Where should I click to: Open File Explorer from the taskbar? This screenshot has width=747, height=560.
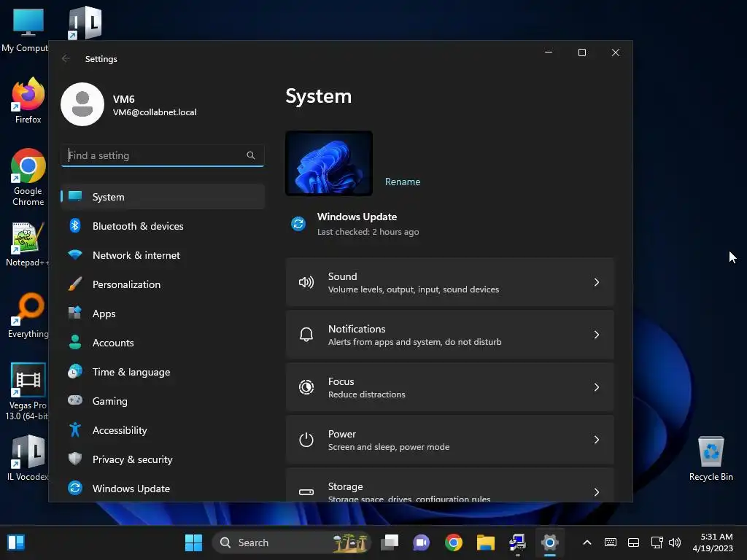[485, 542]
